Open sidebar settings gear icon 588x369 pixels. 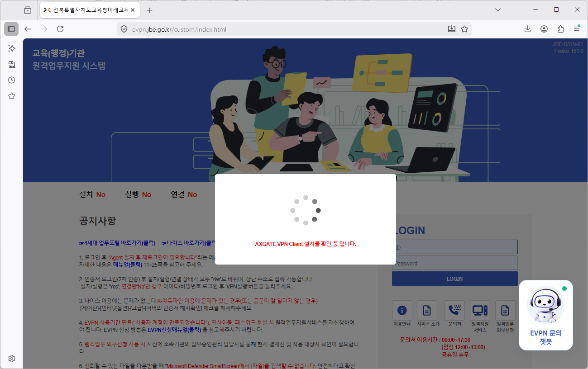(12, 359)
